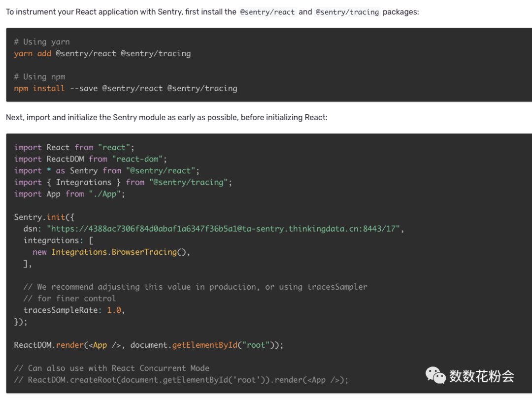Screen dimensions: 532x400
Task: Click the ReactDOM.createRoot comment line
Action: (x=181, y=380)
